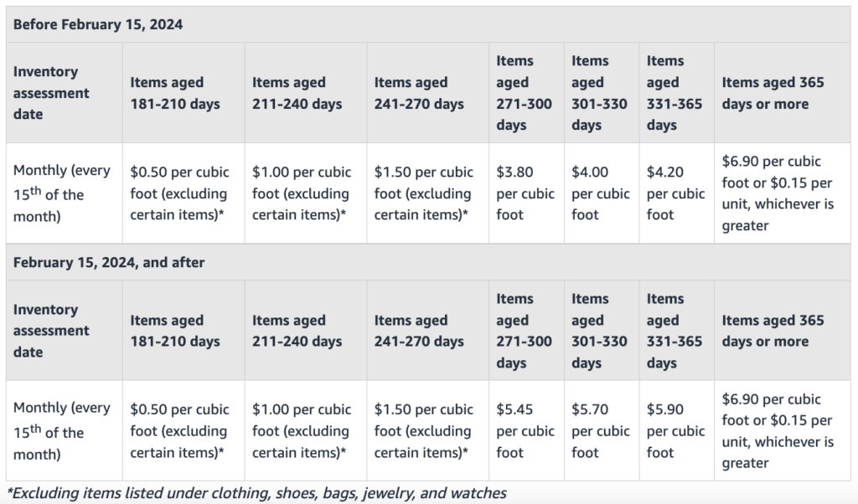This screenshot has width=858, height=504.
Task: Click the footnote about excluded clothing and shoes
Action: click(x=256, y=492)
